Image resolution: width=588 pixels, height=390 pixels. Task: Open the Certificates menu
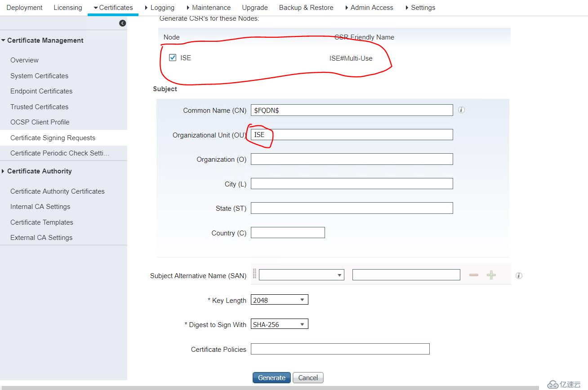tap(113, 8)
